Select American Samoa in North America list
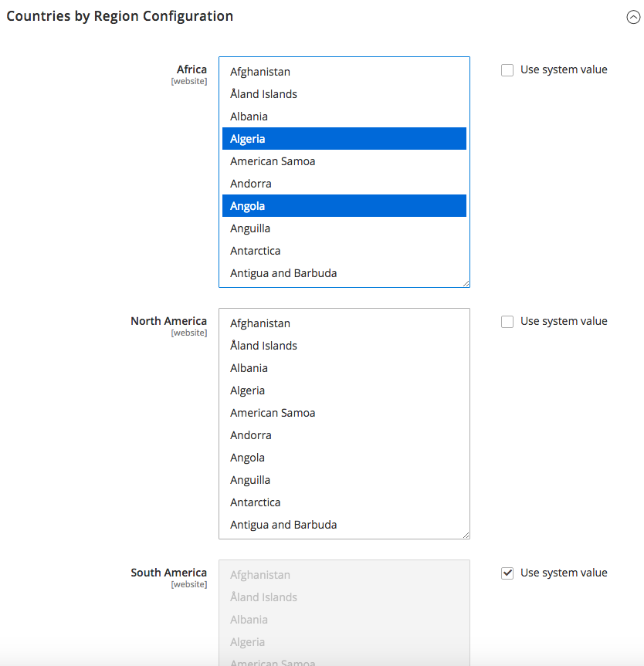This screenshot has width=644, height=666. point(344,412)
